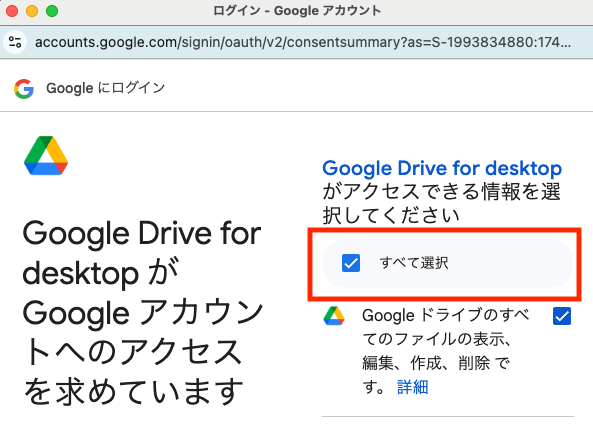Maximize the window with green button

(x=52, y=11)
